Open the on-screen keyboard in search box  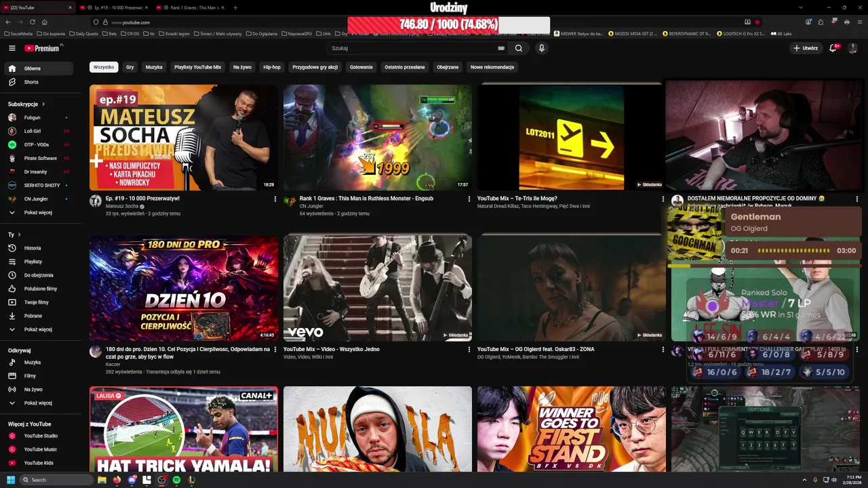point(501,48)
